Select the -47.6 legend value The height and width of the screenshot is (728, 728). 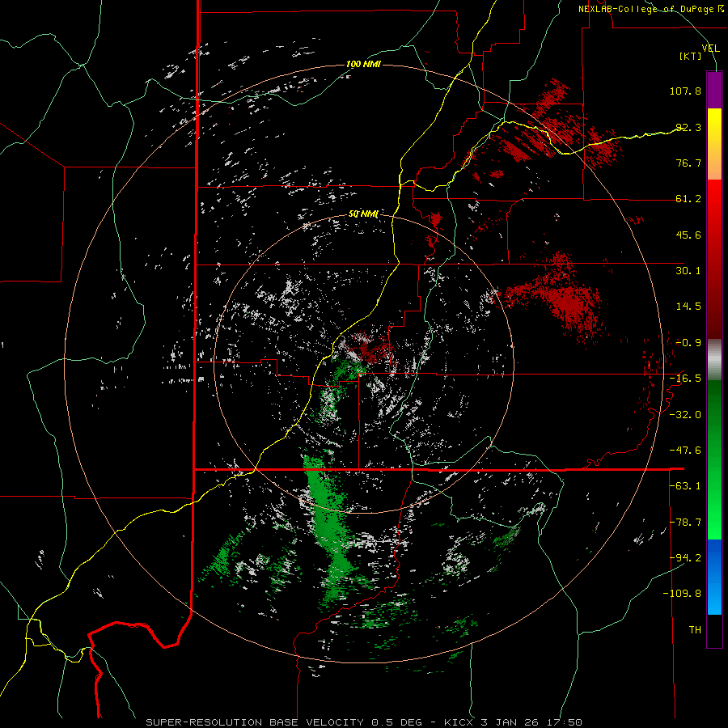coord(685,451)
